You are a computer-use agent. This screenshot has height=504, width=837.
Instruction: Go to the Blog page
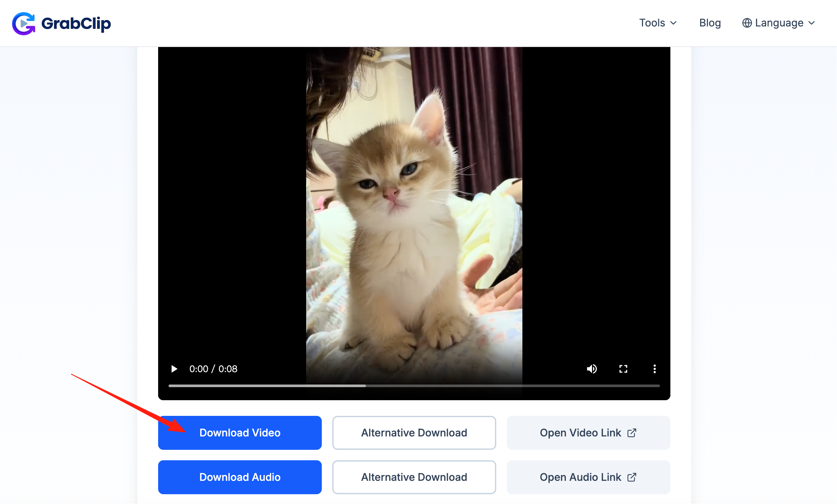point(710,23)
